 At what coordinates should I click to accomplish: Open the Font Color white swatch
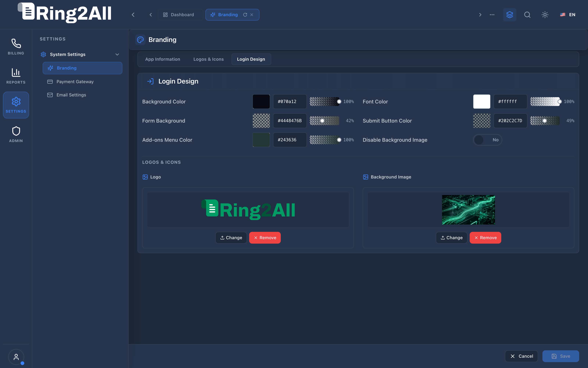482,102
